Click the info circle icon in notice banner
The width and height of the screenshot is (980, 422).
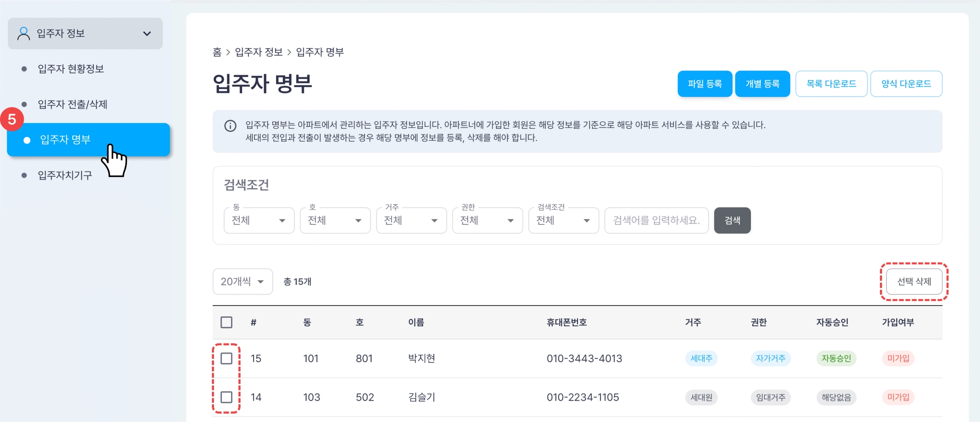click(x=230, y=126)
